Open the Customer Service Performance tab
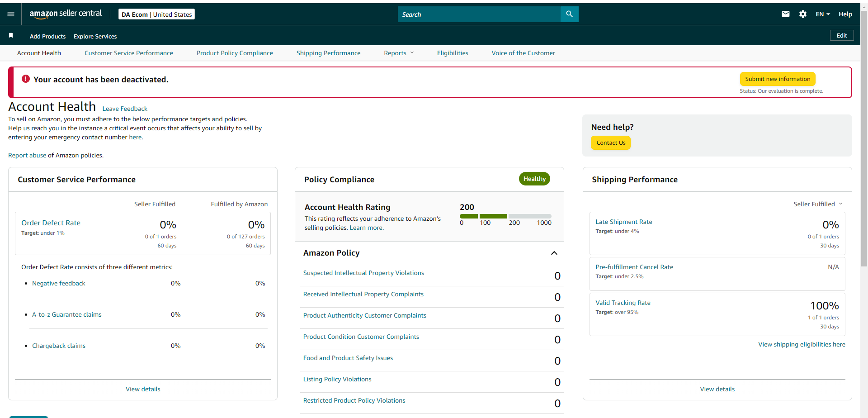868x418 pixels. pos(129,53)
